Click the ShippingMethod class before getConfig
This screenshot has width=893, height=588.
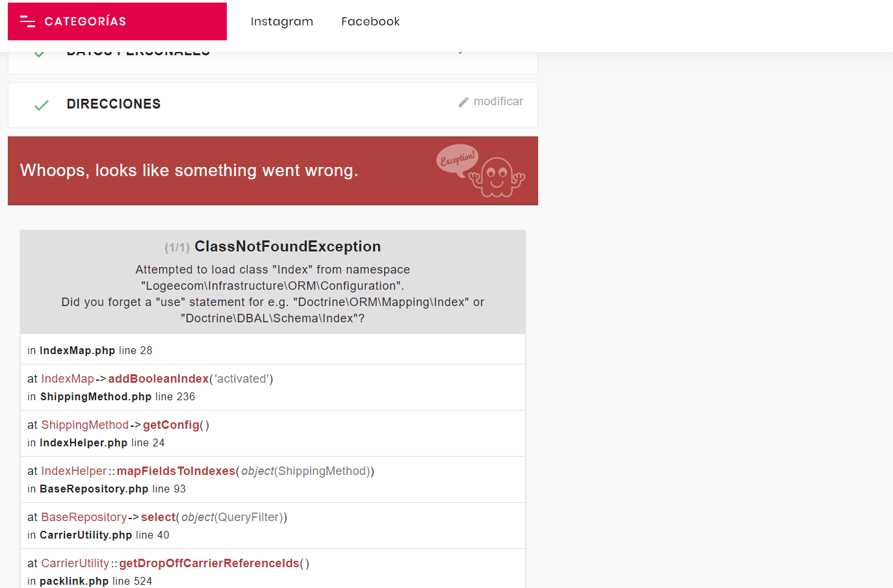[x=85, y=425]
